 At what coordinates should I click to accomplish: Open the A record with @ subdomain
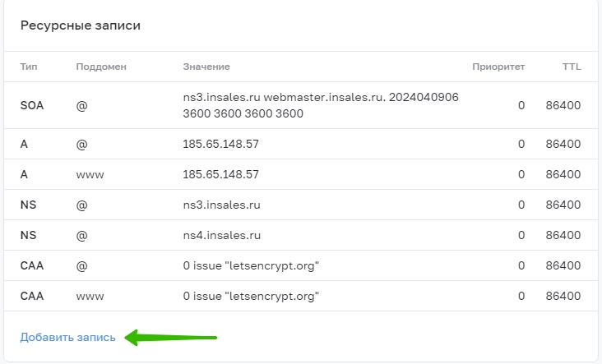coord(301,144)
